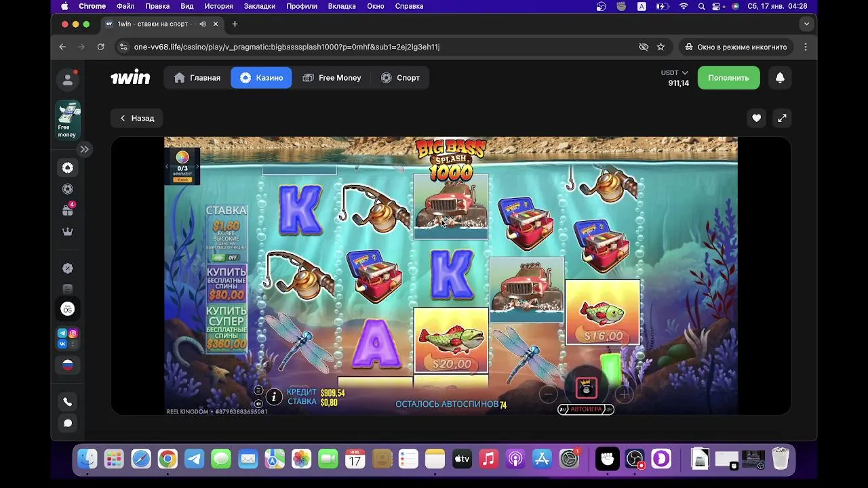Viewport: 868px width, 488px height.
Task: Open the 0/3 fragment color wheel widget
Action: (182, 165)
